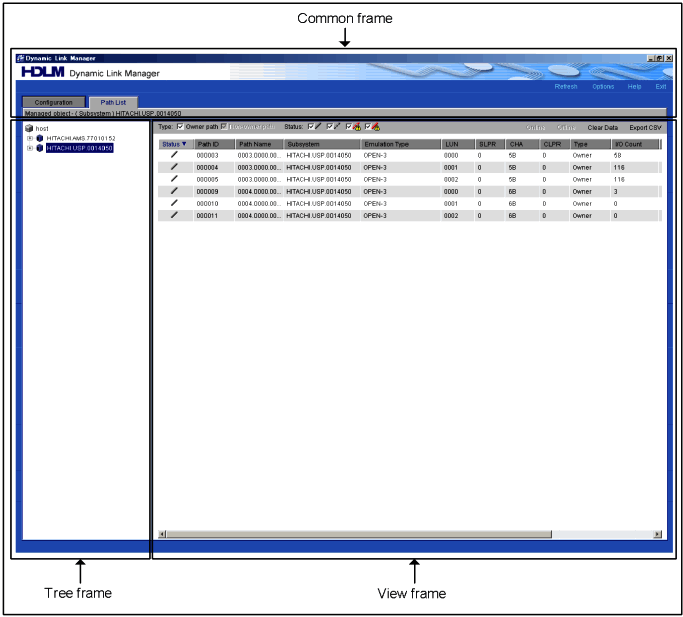683x617 pixels.
Task: Click the Type column header
Action: [x=591, y=144]
